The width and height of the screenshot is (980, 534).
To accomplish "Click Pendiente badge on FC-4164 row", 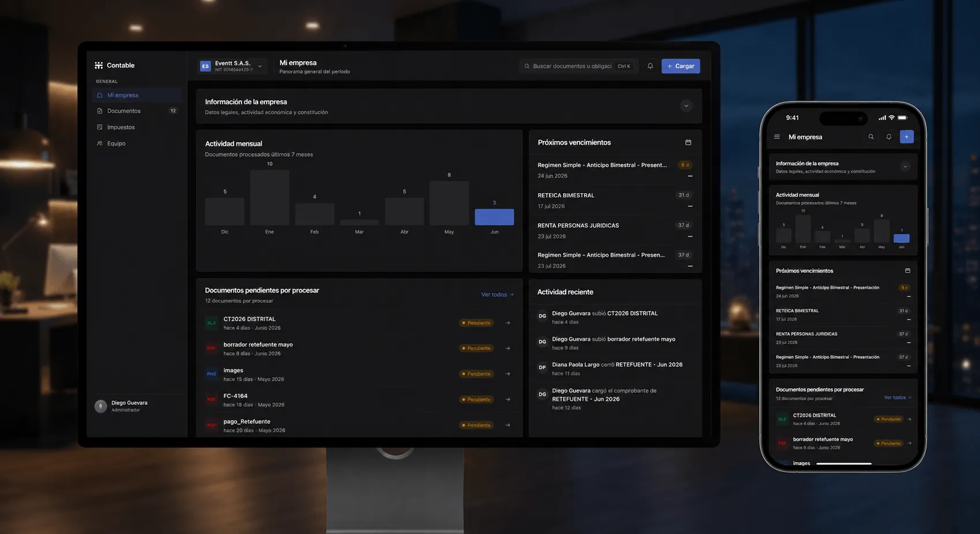I will [x=476, y=400].
